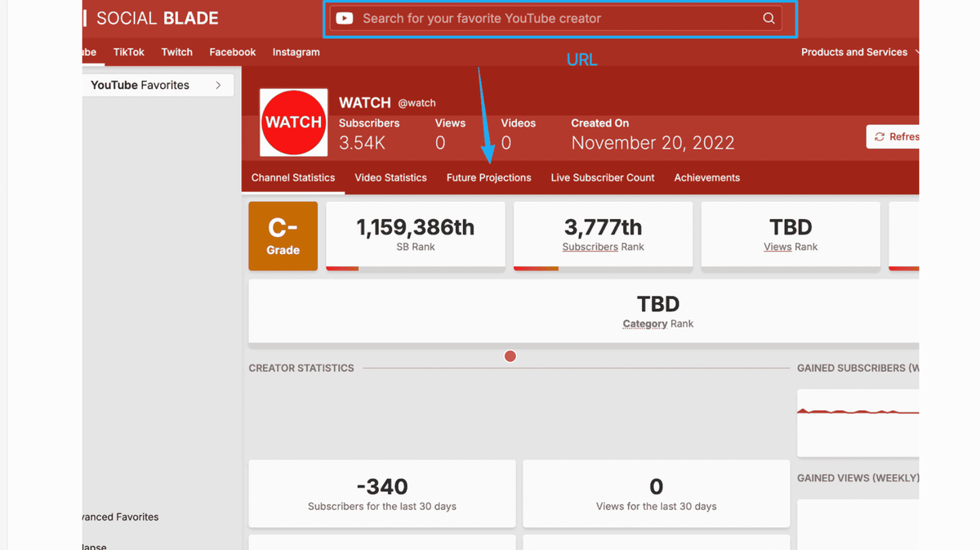Click the 3.54K subscribers value
980x550 pixels.
pyautogui.click(x=362, y=143)
